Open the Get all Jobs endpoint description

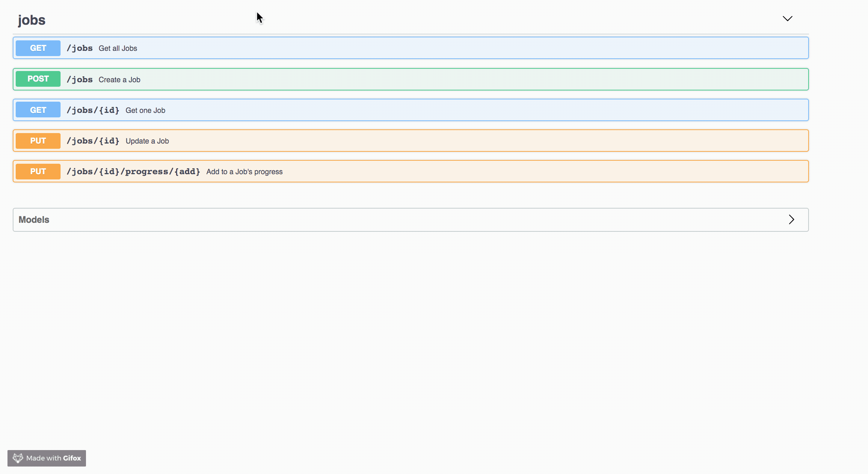tap(118, 48)
